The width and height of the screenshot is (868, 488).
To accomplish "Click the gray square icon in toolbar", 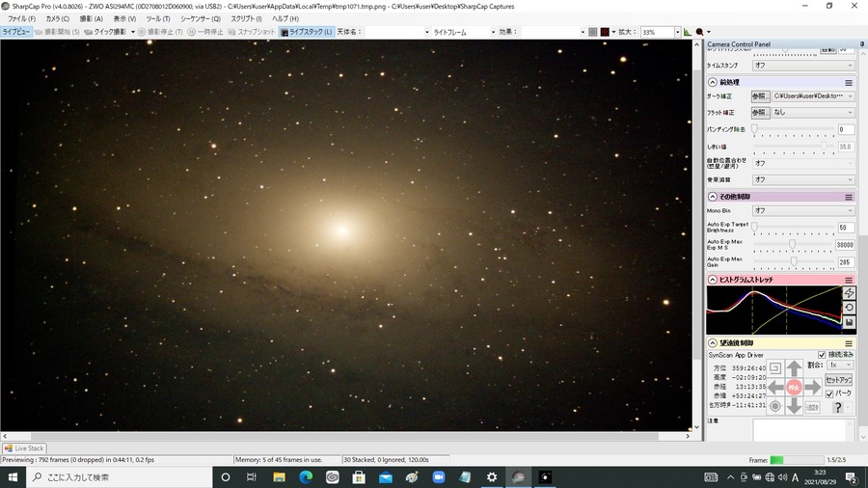I will pos(593,32).
